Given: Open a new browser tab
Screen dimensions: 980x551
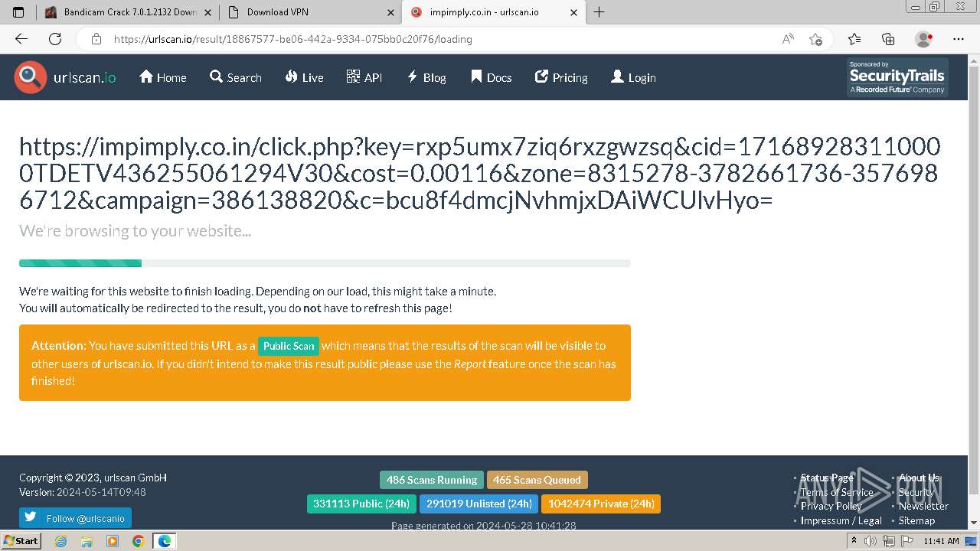Looking at the screenshot, I should pyautogui.click(x=599, y=12).
